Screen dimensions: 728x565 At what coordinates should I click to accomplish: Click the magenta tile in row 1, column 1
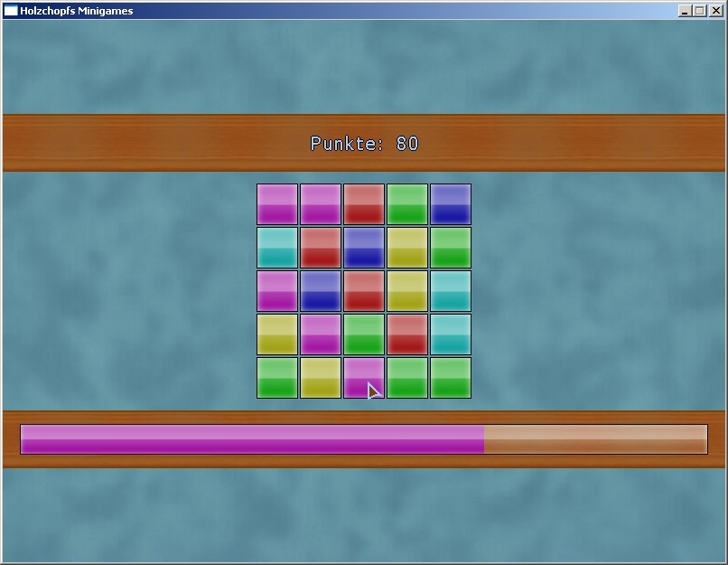(277, 204)
